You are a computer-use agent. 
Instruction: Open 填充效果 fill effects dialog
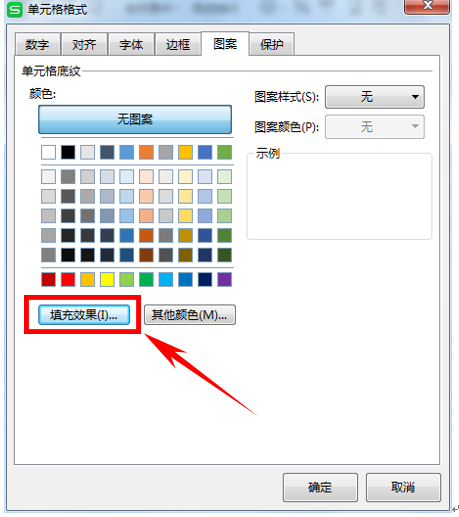(x=84, y=315)
